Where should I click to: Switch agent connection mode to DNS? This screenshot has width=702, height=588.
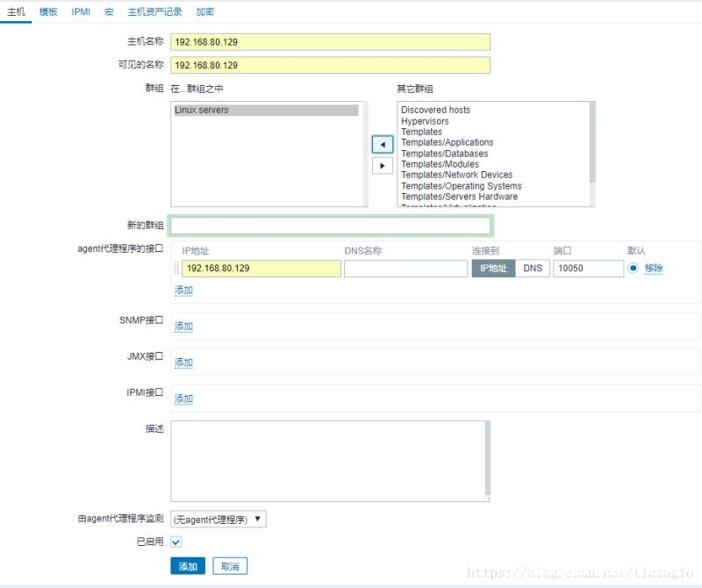(x=532, y=269)
